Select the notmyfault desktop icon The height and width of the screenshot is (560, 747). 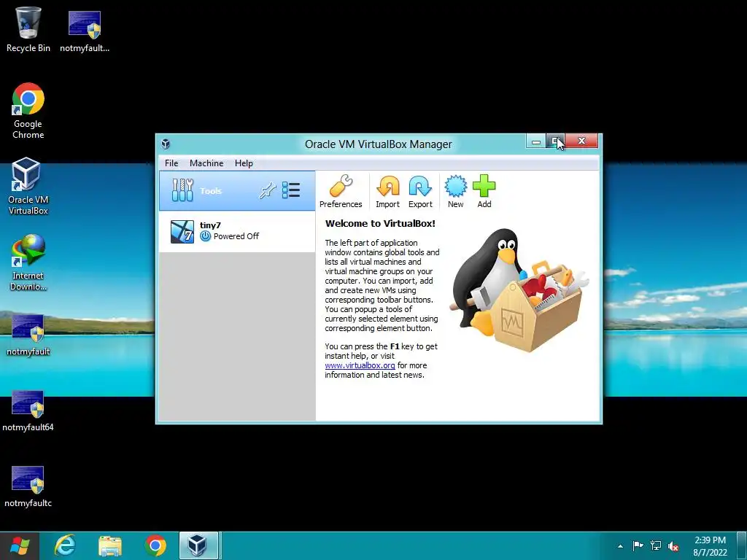[28, 335]
